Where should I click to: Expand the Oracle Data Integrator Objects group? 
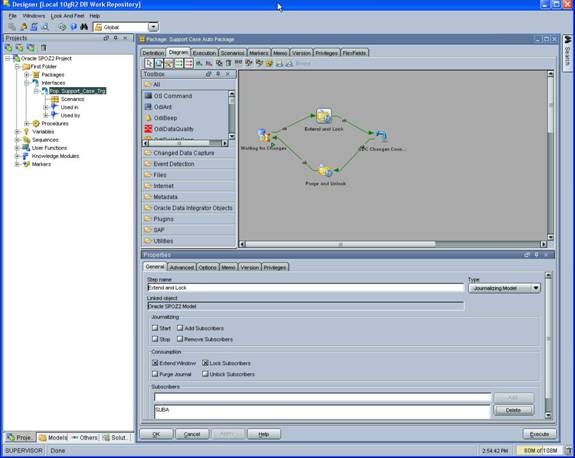[189, 208]
